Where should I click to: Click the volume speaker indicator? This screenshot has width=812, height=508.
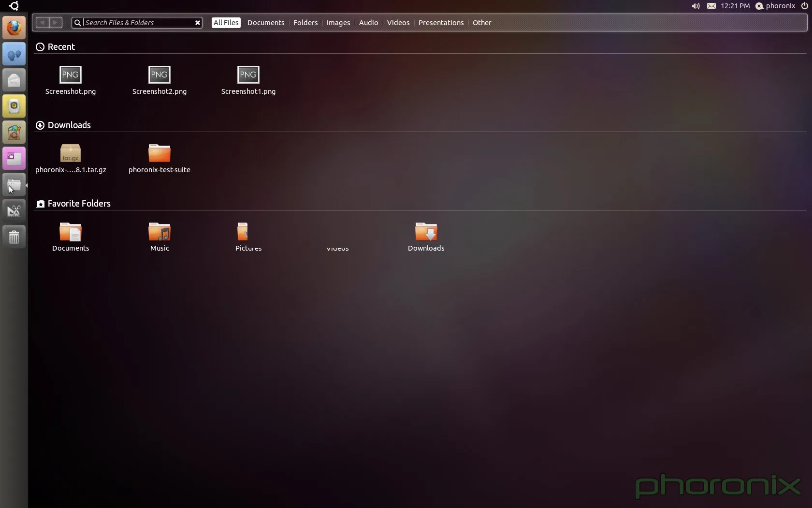pos(696,6)
